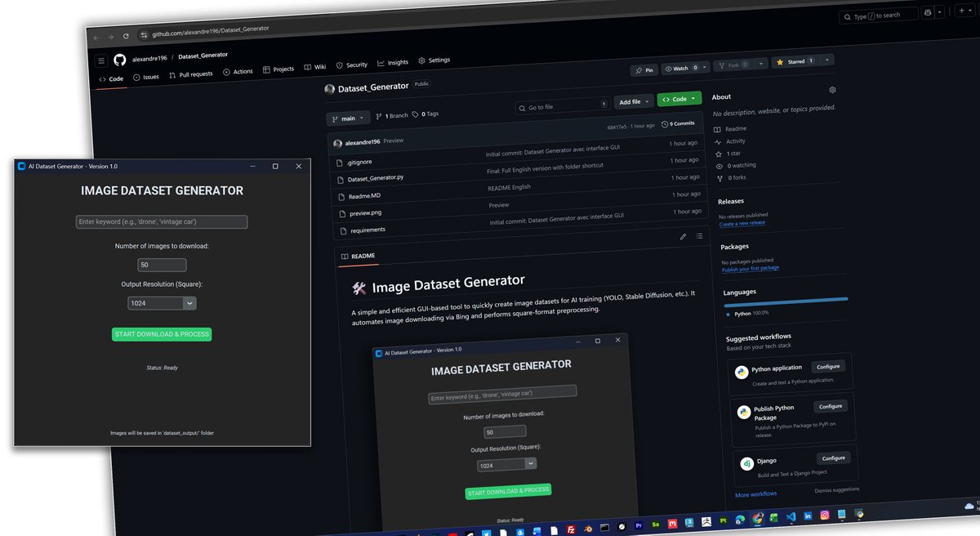Open Substance Painter (Pt) taskbar icon

click(x=723, y=521)
